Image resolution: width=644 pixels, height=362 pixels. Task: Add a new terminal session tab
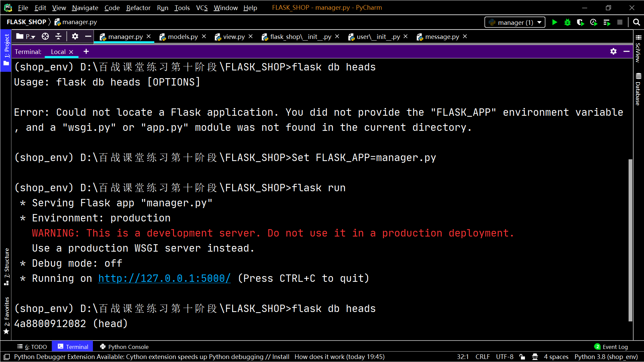click(86, 51)
